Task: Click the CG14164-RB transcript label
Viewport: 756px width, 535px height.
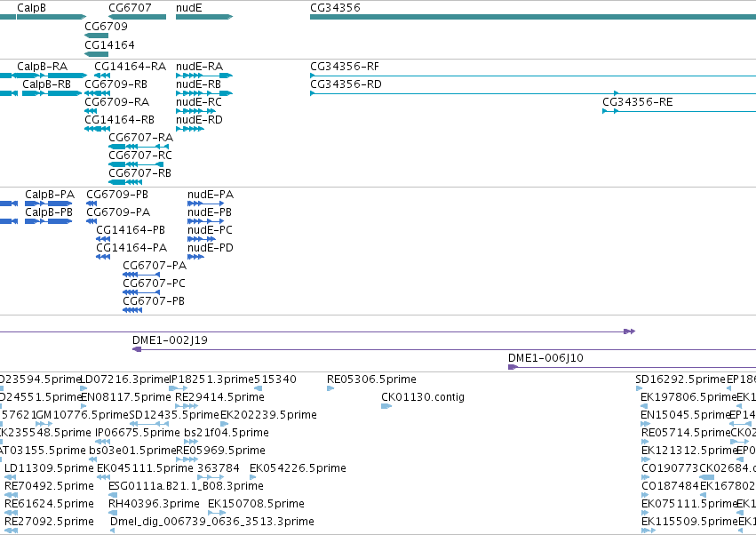Action: (x=120, y=120)
